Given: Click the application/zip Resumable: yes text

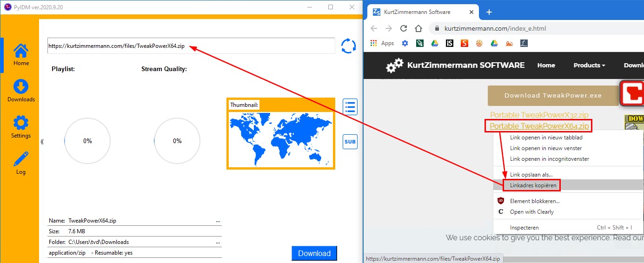Looking at the screenshot, I should tap(91, 253).
